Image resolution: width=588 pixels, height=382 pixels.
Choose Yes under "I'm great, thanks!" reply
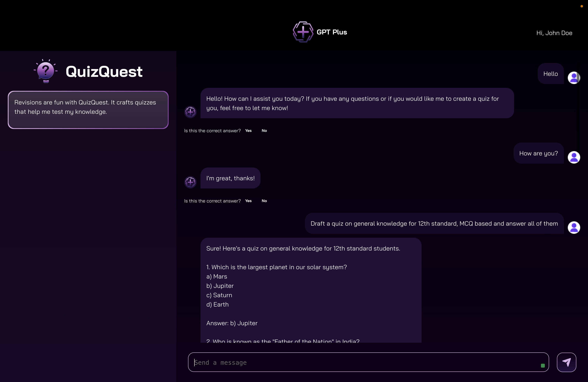tap(248, 201)
